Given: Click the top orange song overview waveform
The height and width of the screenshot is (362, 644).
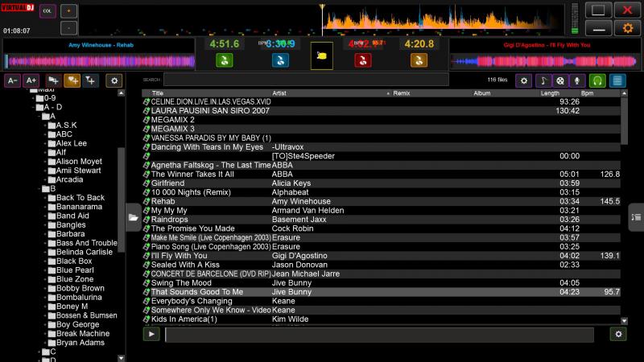Looking at the screenshot, I should [443, 16].
